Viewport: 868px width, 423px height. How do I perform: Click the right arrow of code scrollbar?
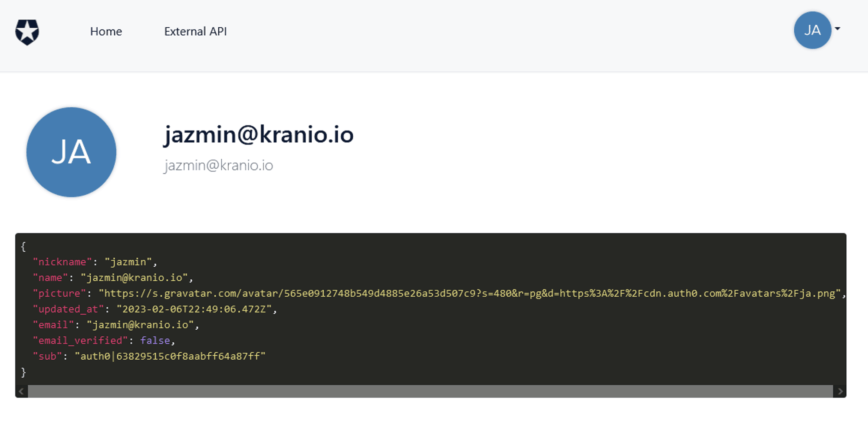[840, 391]
